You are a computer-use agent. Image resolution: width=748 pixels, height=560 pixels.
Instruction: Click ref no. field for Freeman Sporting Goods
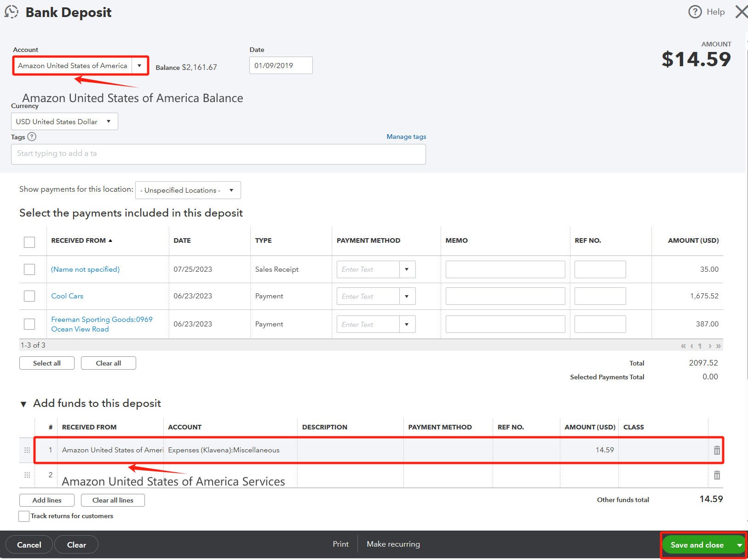[x=600, y=324]
